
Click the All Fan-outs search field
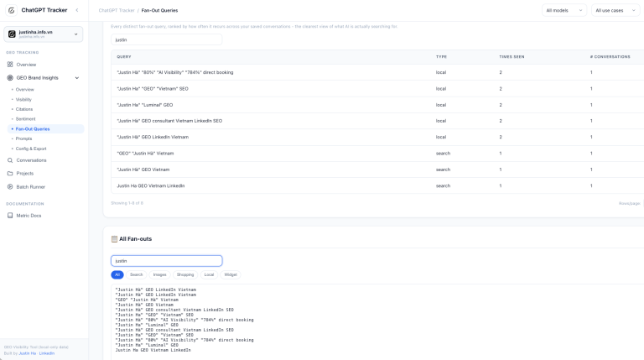pyautogui.click(x=166, y=260)
